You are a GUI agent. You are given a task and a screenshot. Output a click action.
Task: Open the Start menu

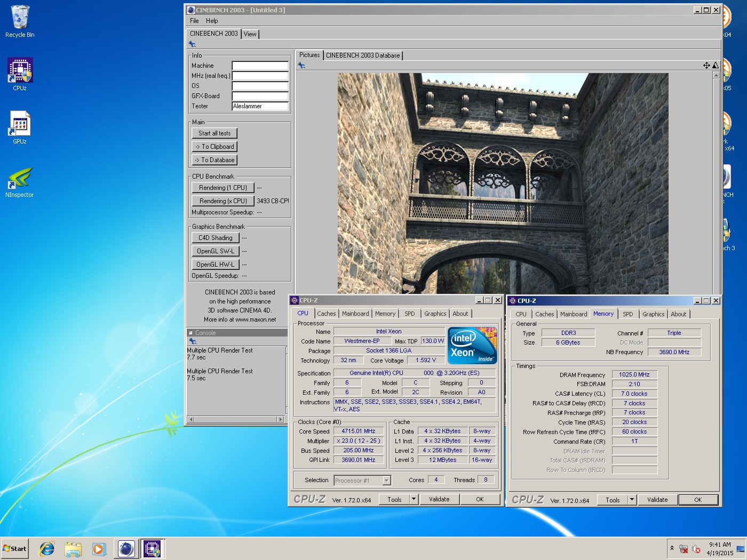(x=14, y=548)
